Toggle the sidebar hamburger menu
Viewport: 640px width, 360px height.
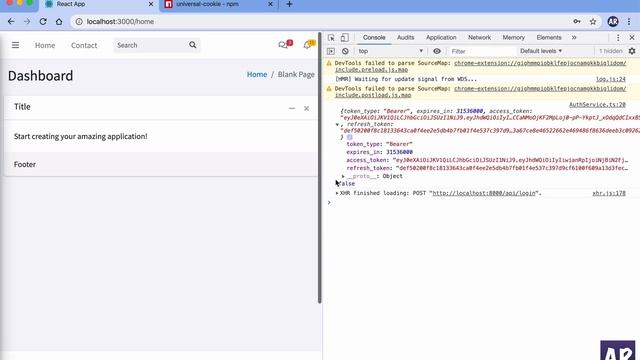pos(16,45)
